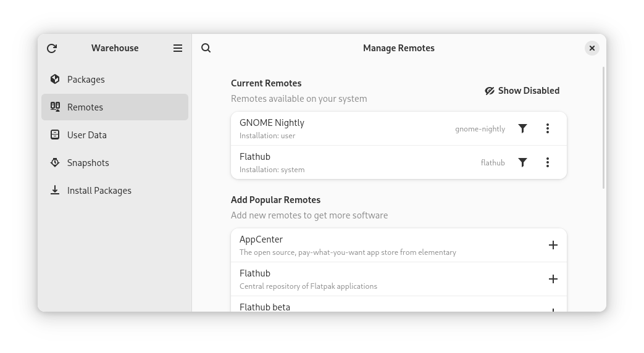The image size is (644, 353).
Task: Select Install Packages in the sidebar
Action: [99, 190]
